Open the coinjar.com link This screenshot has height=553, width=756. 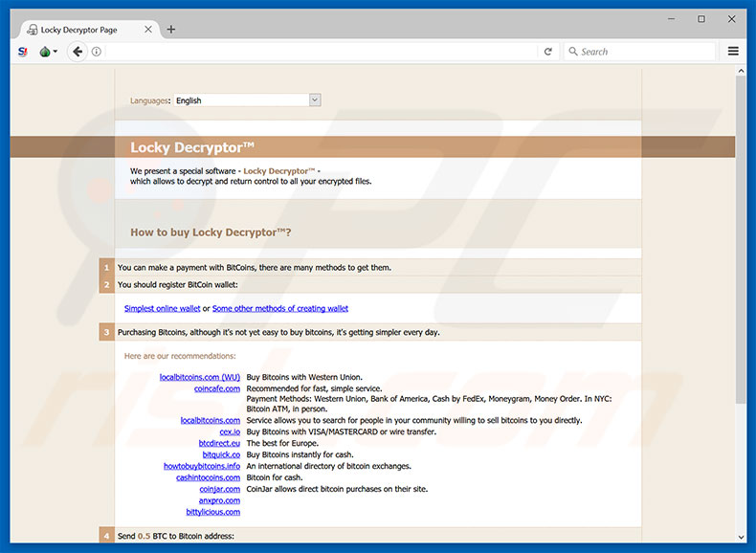click(x=220, y=489)
